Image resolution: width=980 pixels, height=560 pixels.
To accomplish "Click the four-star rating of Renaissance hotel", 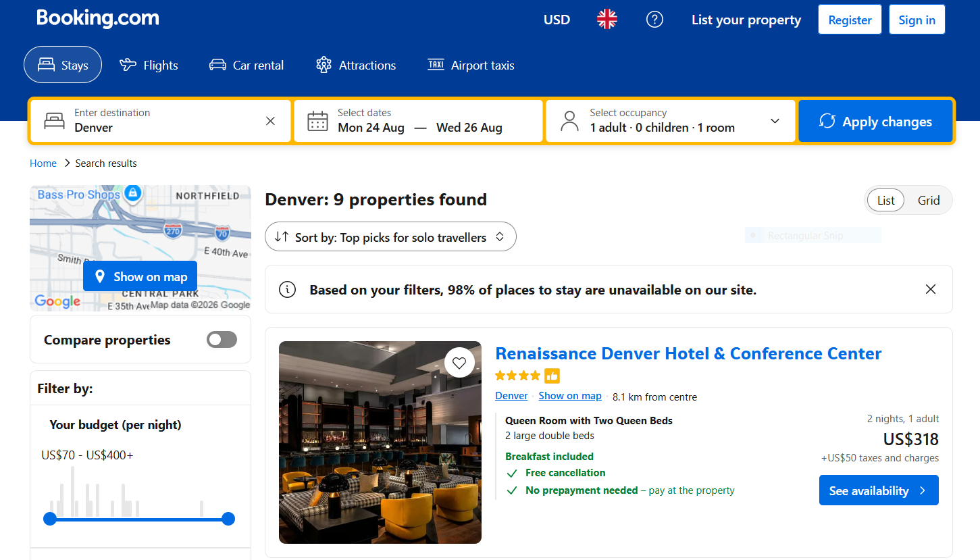I will (x=518, y=376).
